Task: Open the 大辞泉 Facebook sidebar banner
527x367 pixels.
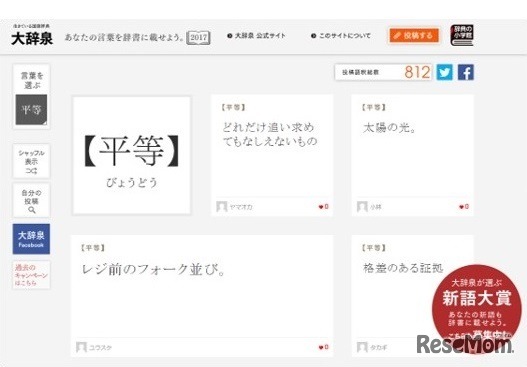Action: coord(31,239)
